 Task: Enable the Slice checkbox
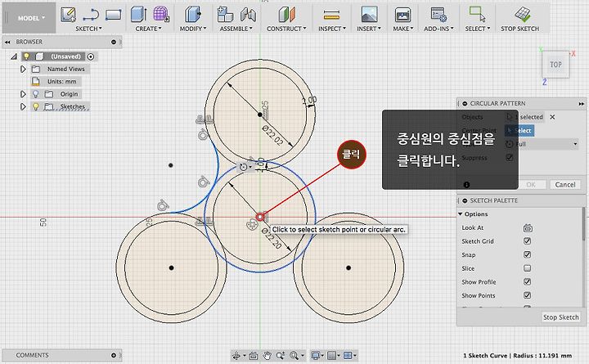point(528,268)
